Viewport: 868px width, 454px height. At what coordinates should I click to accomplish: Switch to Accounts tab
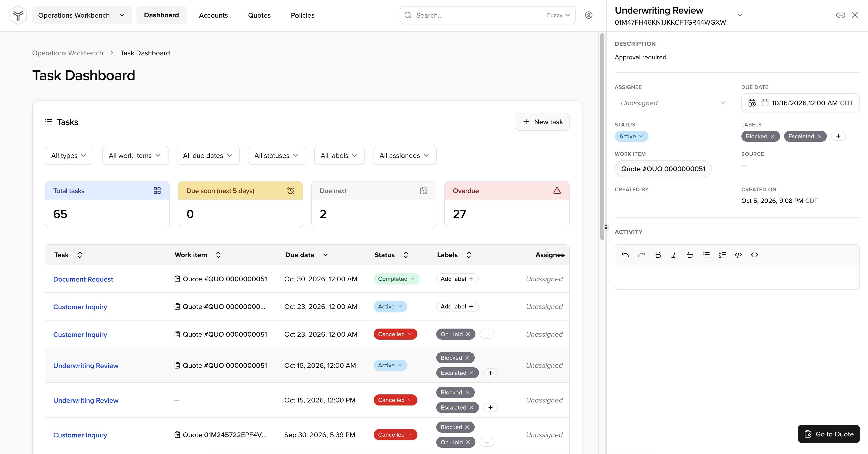[213, 15]
